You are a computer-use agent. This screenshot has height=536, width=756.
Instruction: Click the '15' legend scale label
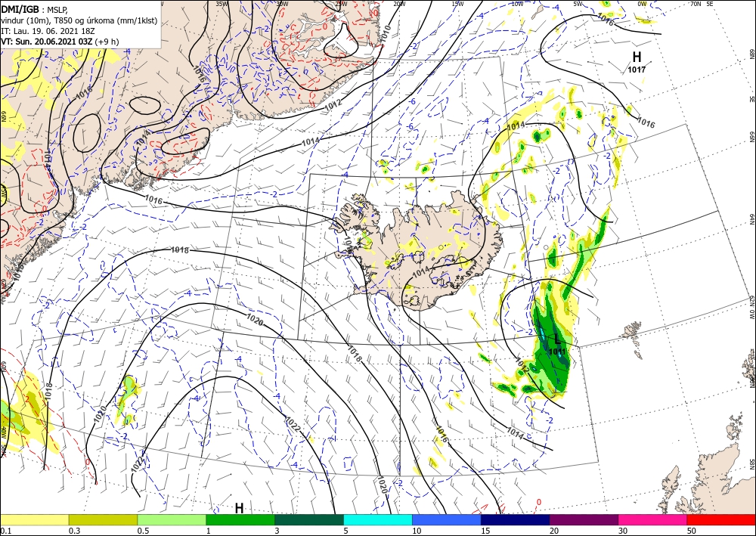pyautogui.click(x=485, y=531)
